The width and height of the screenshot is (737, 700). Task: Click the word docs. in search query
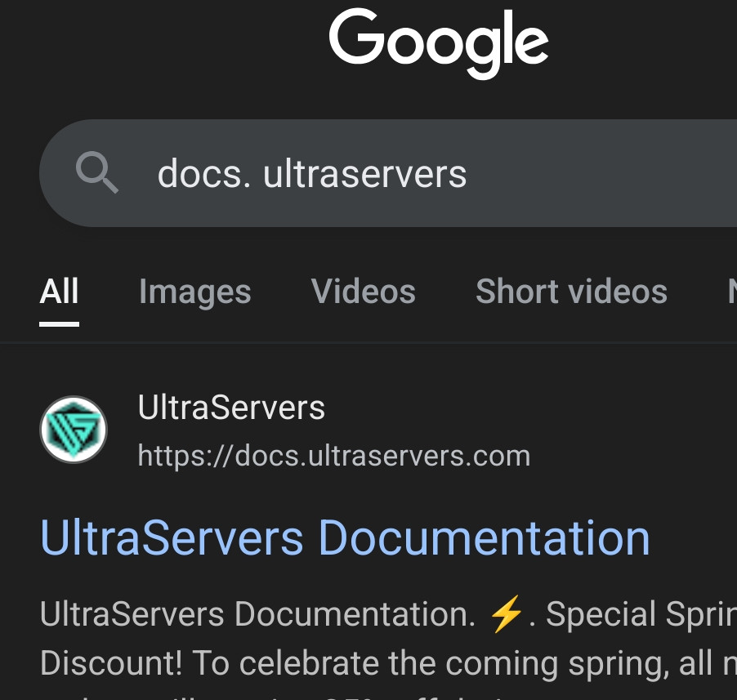pos(204,174)
